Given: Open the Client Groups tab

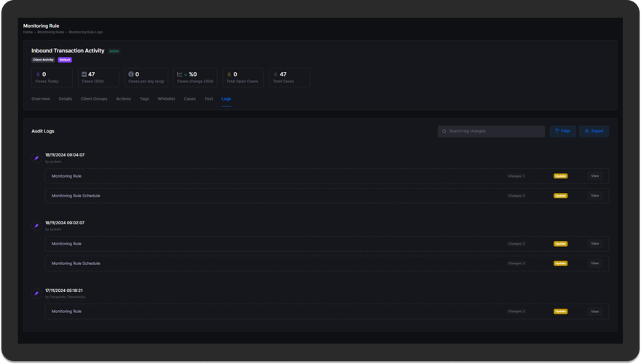Looking at the screenshot, I should pos(94,99).
